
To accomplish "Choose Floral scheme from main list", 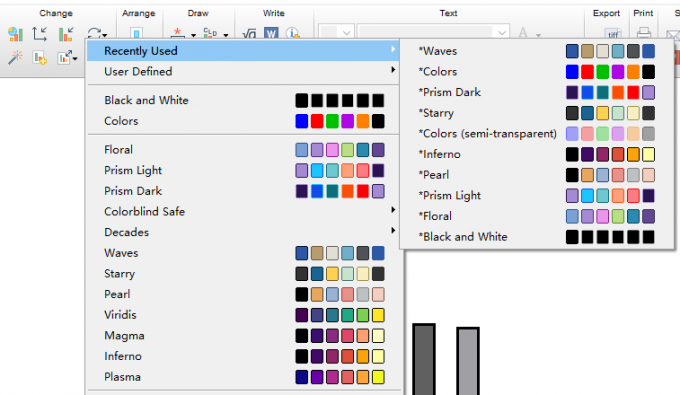I will click(x=243, y=150).
